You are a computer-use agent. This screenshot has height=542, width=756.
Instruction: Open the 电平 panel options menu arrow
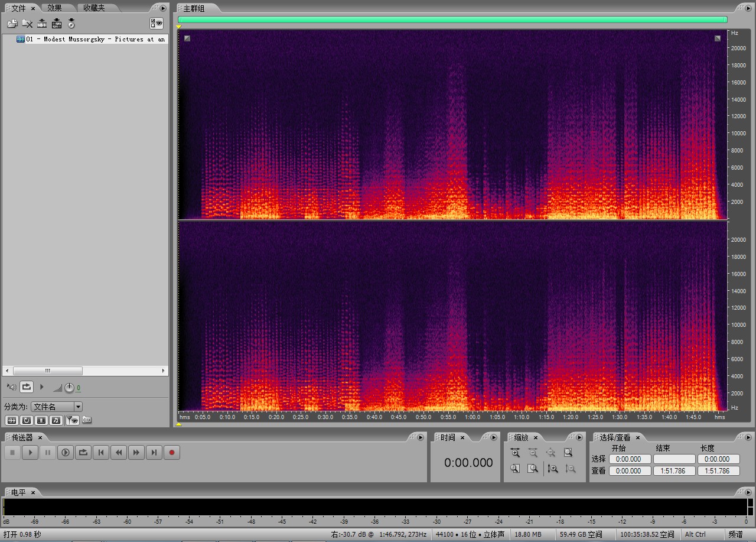pyautogui.click(x=747, y=492)
